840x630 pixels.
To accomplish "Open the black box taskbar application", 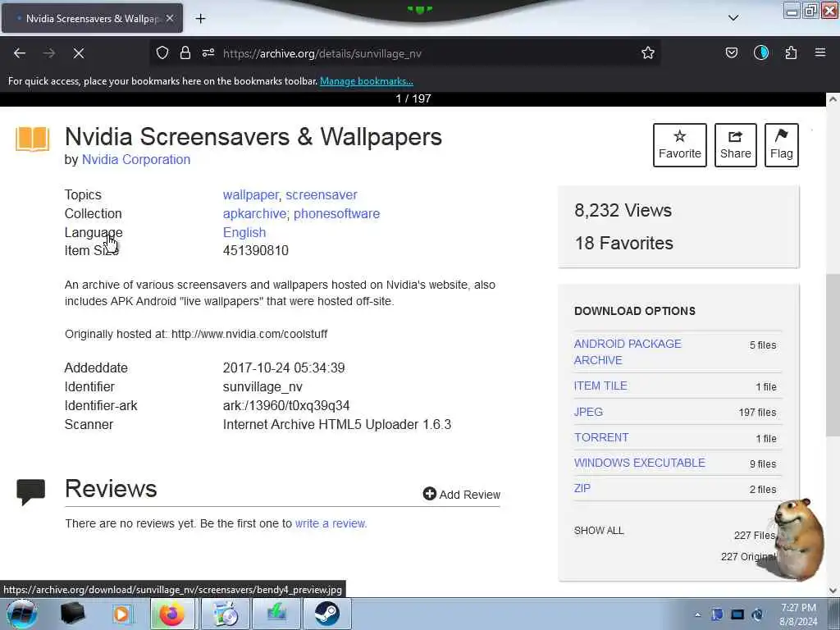I will (x=72, y=614).
